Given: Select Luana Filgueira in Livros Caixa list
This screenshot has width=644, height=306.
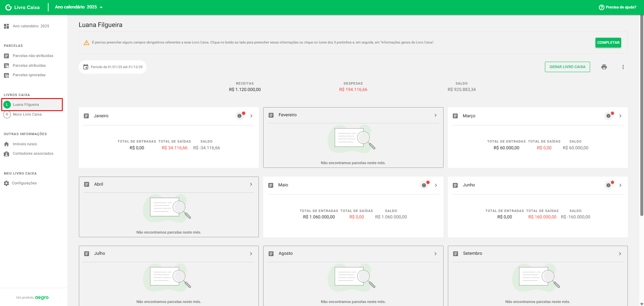Looking at the screenshot, I should (x=26, y=105).
